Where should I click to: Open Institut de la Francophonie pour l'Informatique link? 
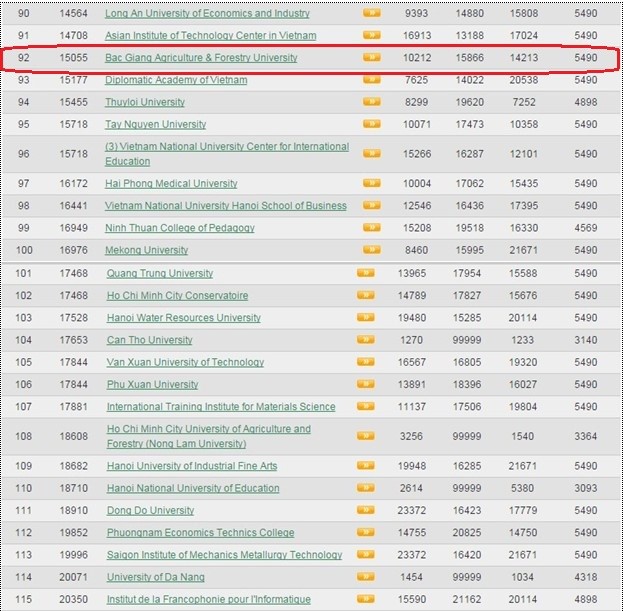[209, 599]
